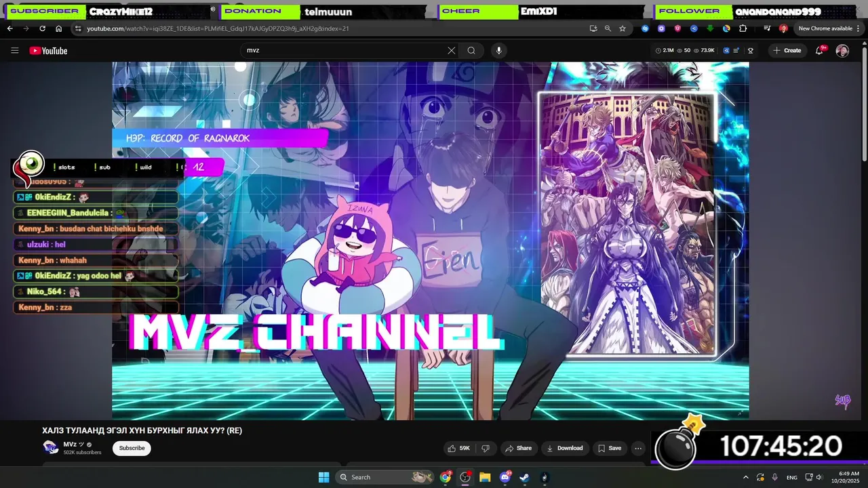Like the video showing 59K
868x488 pixels.
point(458,448)
